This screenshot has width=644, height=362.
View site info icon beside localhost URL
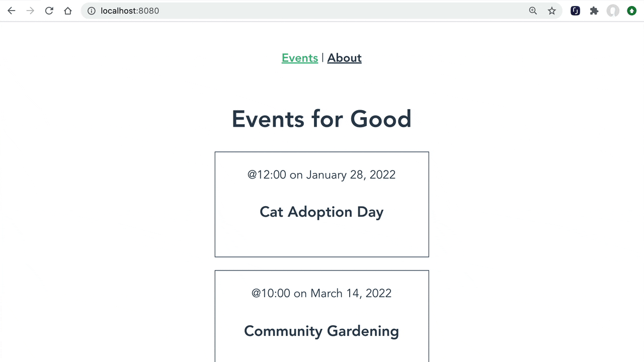pos(92,11)
